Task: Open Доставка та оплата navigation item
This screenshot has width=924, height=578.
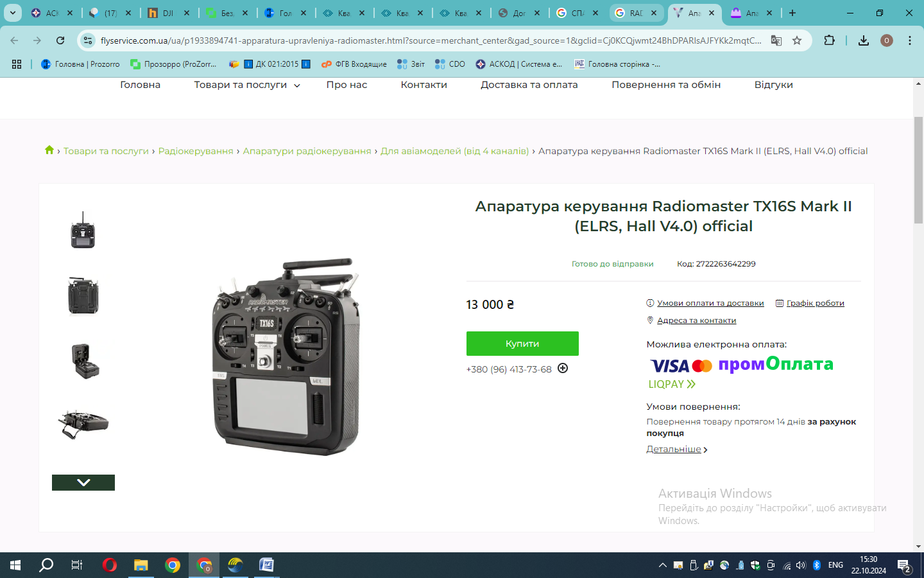Action: 529,85
